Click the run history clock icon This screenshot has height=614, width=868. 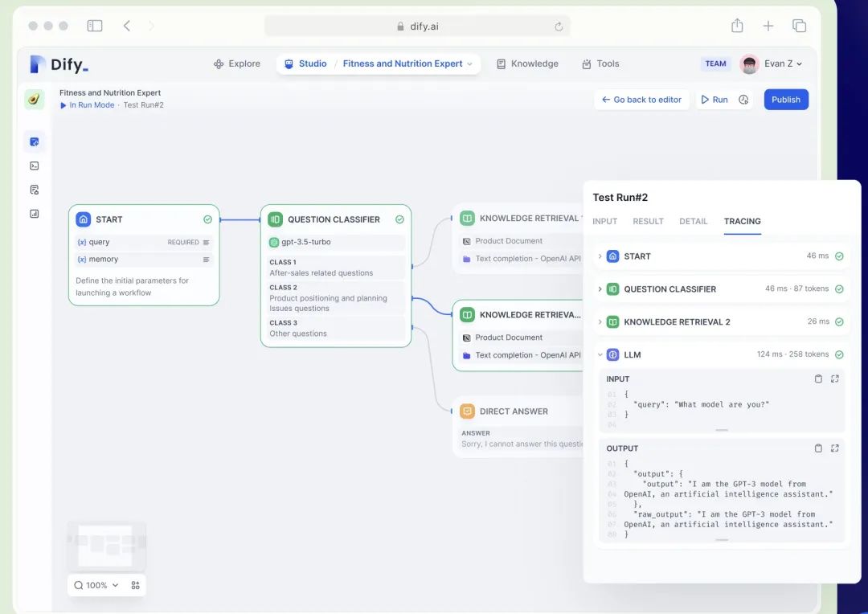pos(743,100)
